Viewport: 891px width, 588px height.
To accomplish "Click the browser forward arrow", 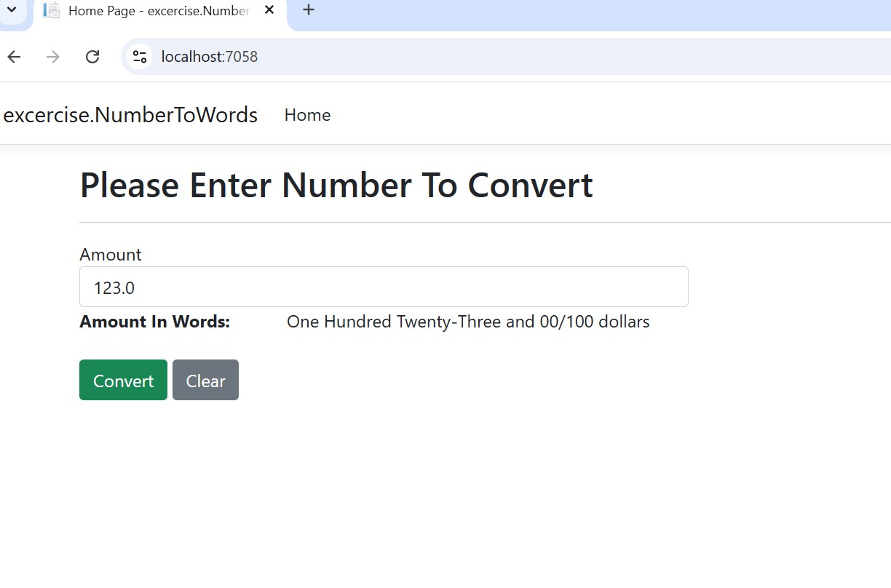I will coord(53,57).
